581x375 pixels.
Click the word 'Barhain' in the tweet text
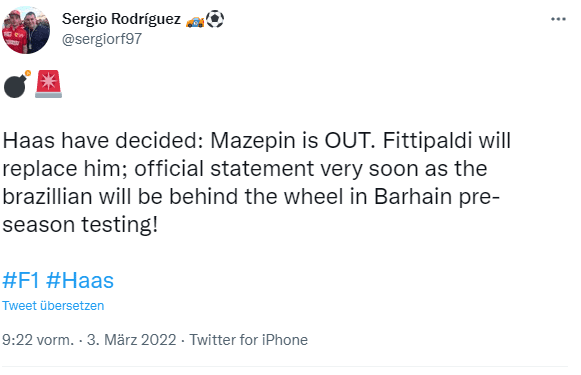tap(413, 196)
